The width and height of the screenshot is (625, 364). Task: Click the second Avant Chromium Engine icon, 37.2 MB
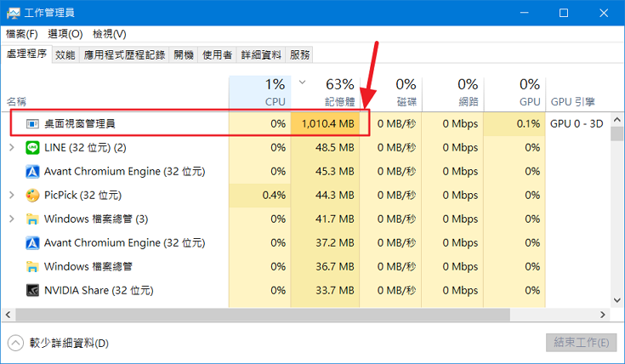(x=32, y=242)
